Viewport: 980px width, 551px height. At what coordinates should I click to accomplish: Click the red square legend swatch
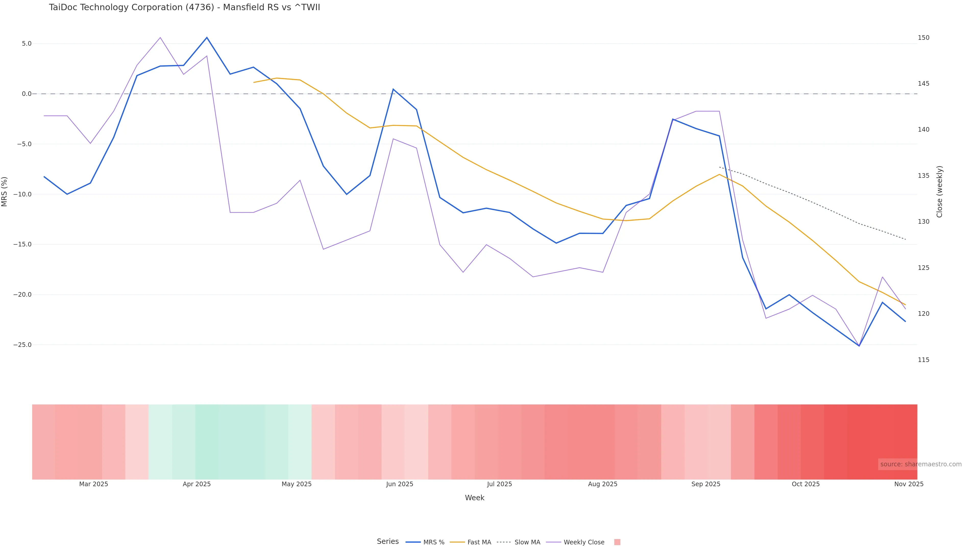tap(617, 542)
